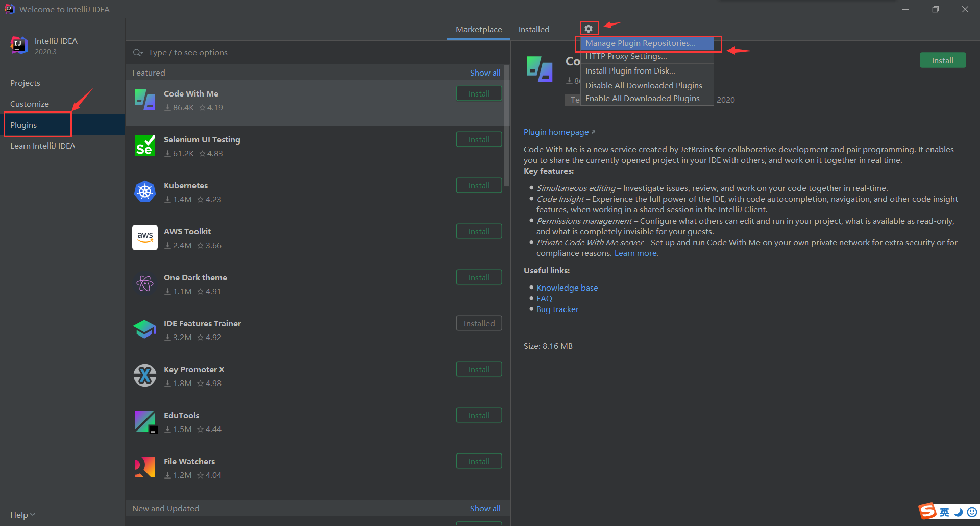The height and width of the screenshot is (526, 980).
Task: Install the One Dark theme plugin
Action: click(x=479, y=278)
